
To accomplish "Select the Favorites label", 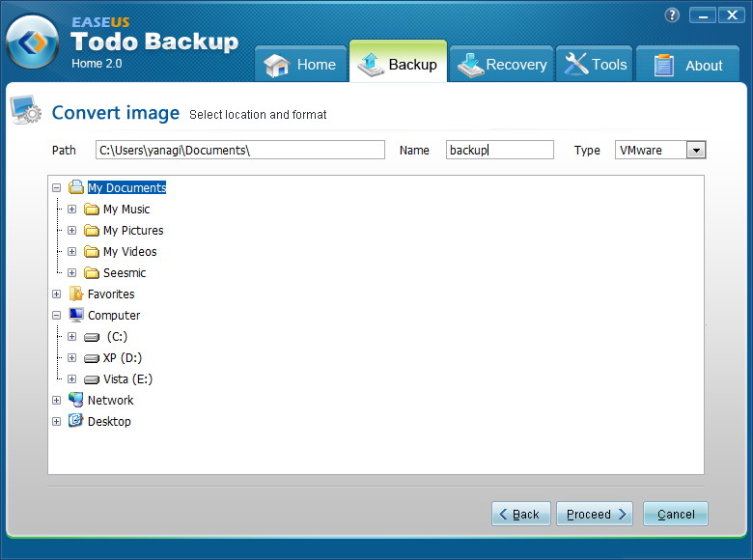I will tap(111, 294).
